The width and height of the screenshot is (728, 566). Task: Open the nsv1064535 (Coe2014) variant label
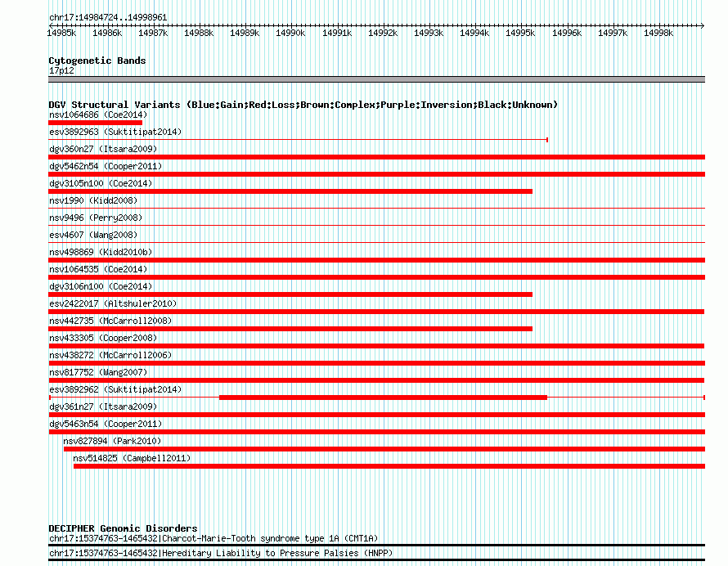(x=98, y=269)
